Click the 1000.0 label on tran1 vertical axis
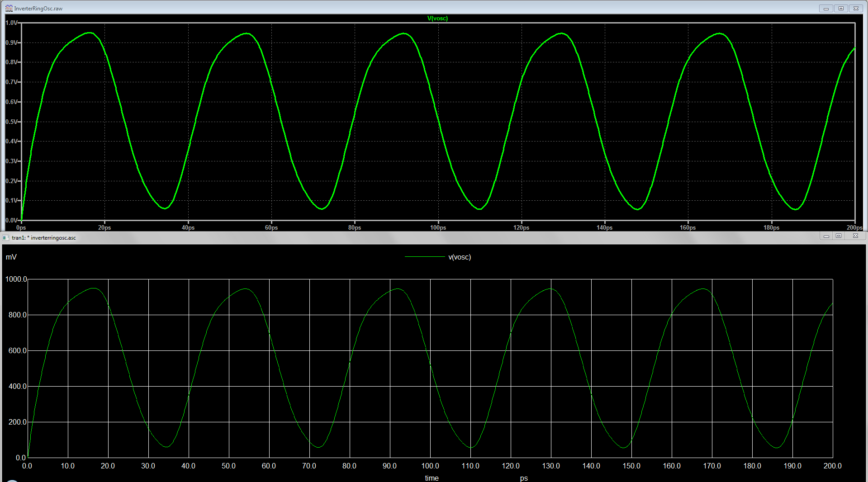 click(16, 279)
